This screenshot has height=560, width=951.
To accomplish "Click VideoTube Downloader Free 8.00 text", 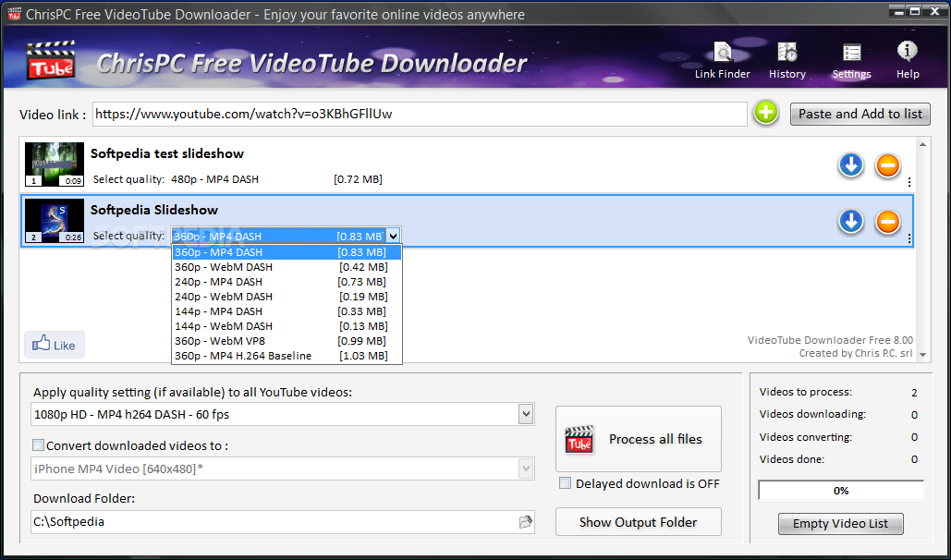I will click(x=830, y=340).
